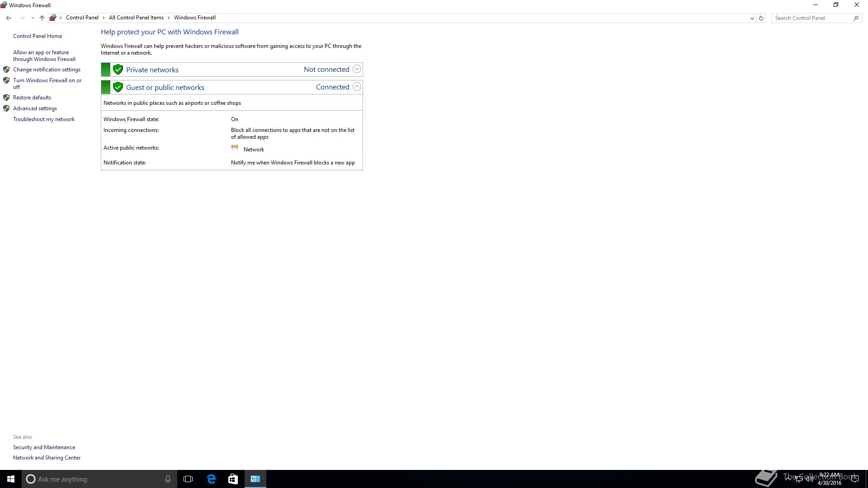Open Network and Sharing Center link

click(47, 458)
